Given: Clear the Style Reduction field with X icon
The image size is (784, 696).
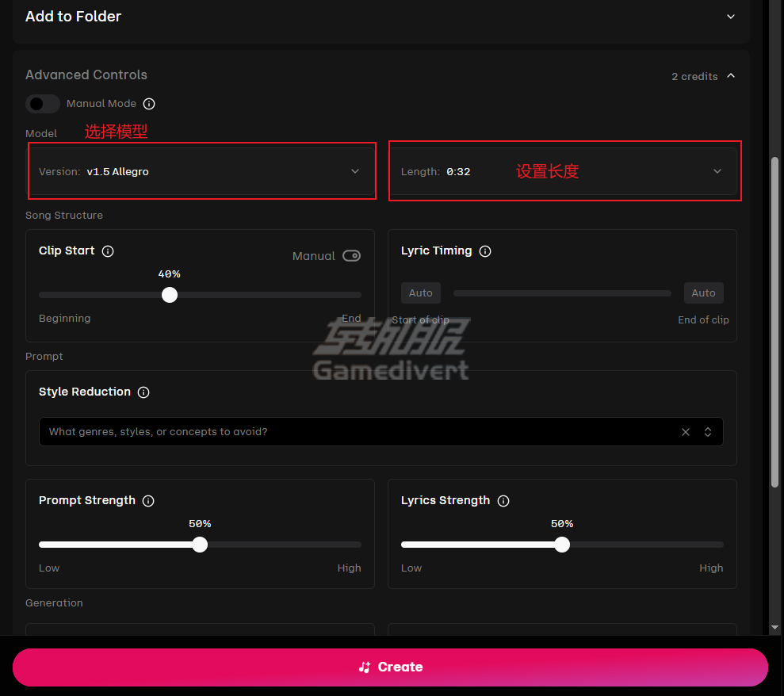Looking at the screenshot, I should [x=686, y=432].
